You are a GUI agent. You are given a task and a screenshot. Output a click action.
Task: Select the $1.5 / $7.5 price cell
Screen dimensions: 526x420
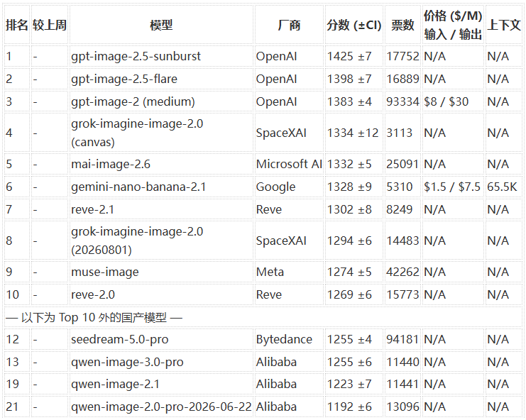click(x=452, y=187)
